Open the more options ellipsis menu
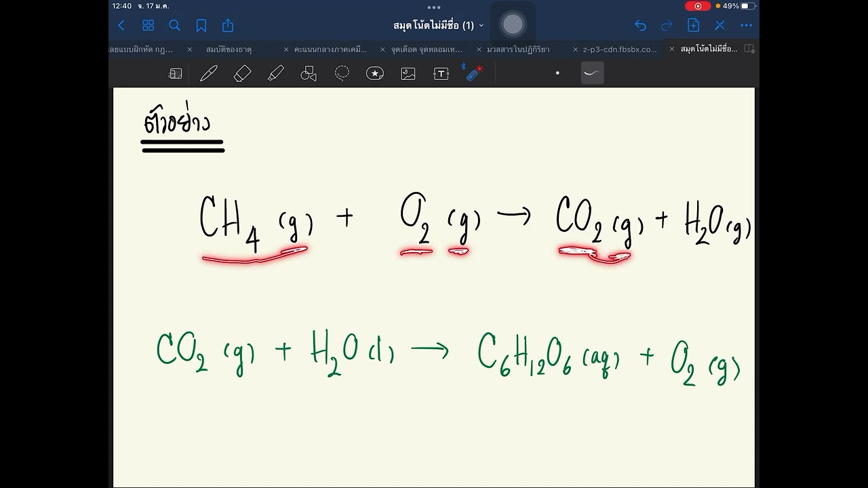This screenshot has height=488, width=868. [747, 26]
